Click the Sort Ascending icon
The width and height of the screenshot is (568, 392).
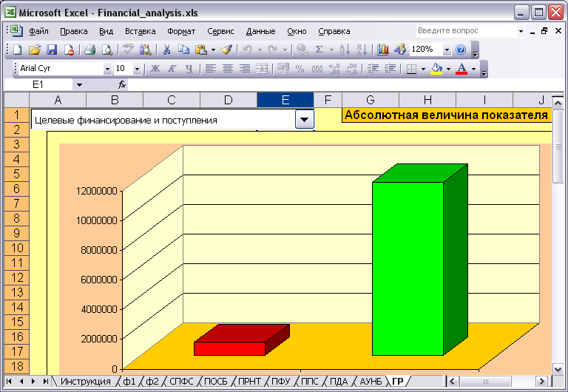tap(344, 50)
